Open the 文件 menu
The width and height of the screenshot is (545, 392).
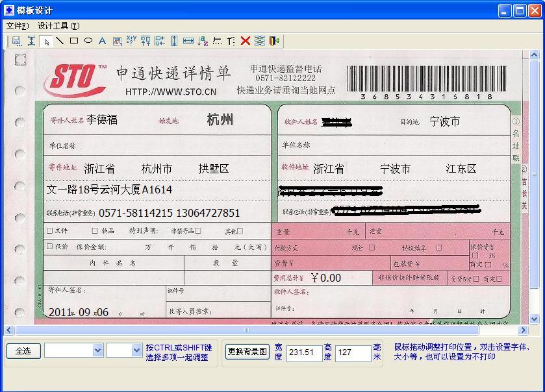coord(18,26)
